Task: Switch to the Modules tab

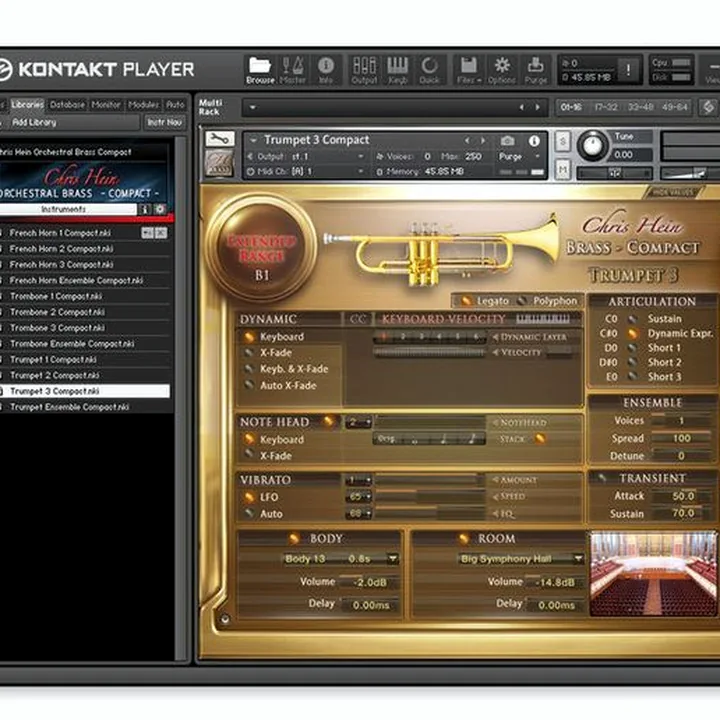Action: [143, 105]
